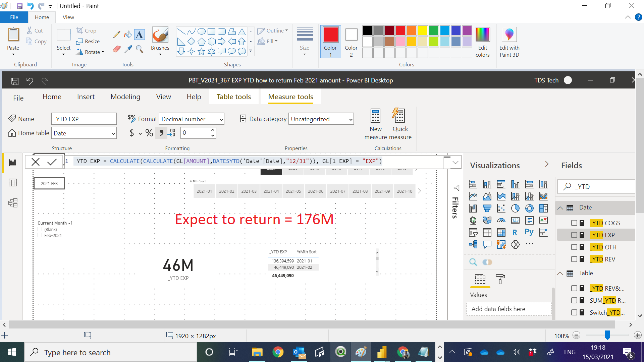The width and height of the screenshot is (644, 362).
Task: Check the _YTD OTH field checkbox
Action: pyautogui.click(x=574, y=247)
